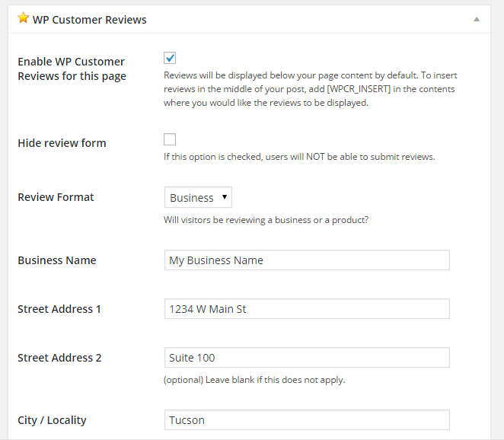Check the Hide review form checkbox

(170, 139)
